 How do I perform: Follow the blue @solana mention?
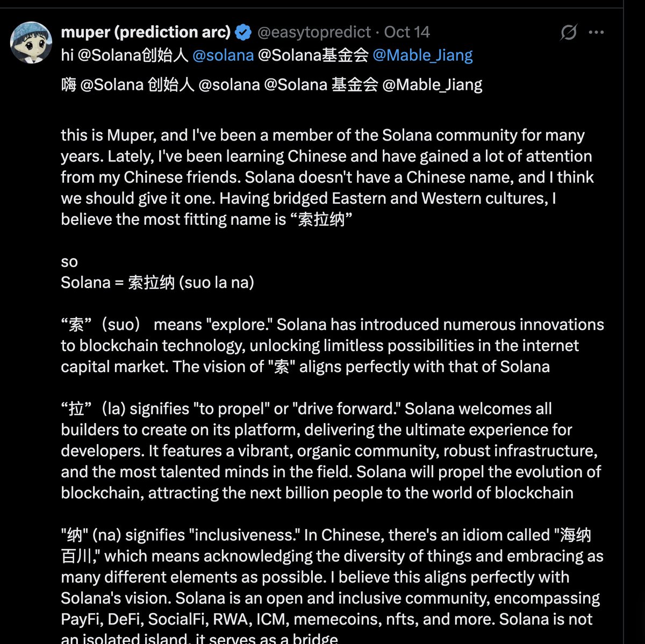click(x=223, y=55)
